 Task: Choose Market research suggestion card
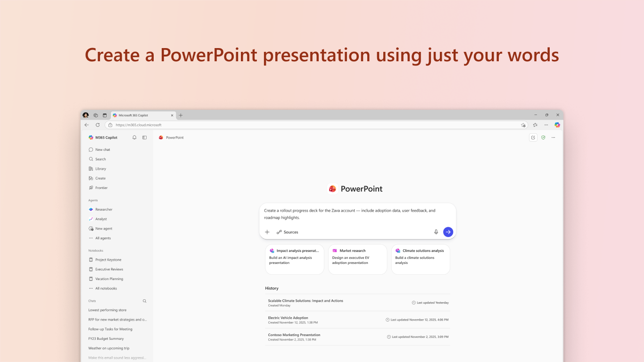click(358, 259)
